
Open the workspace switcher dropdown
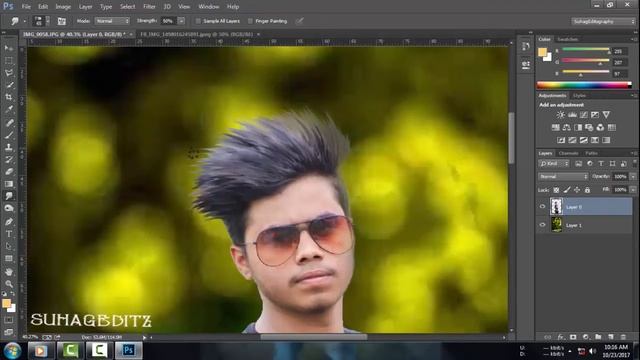(603, 21)
